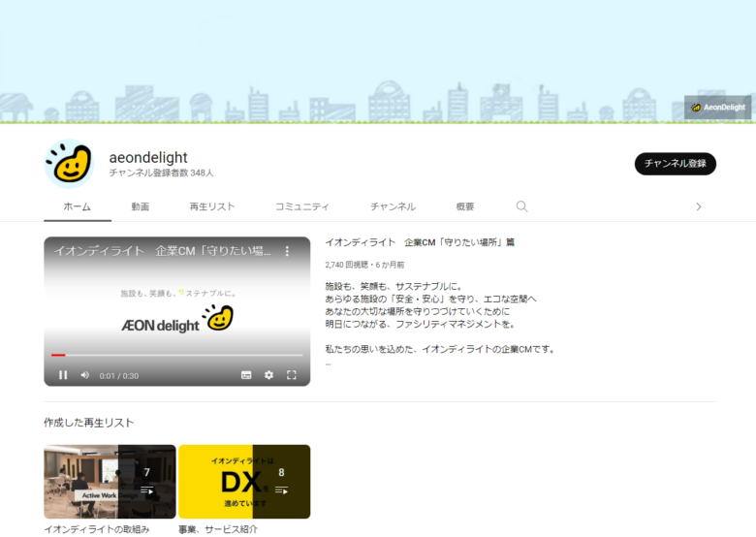The image size is (756, 537).
Task: Open 事業、サービス紹介 playlist title
Action: coord(218,529)
